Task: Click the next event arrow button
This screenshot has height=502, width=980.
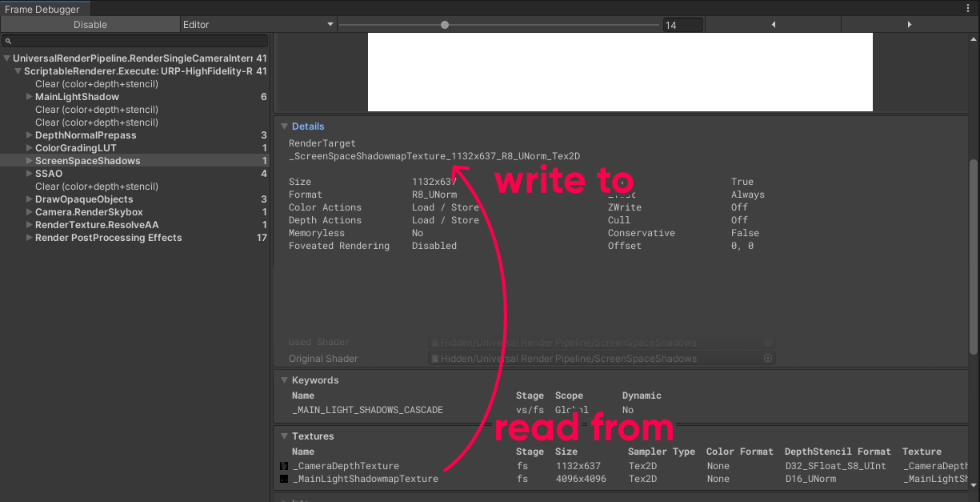Action: (x=909, y=25)
